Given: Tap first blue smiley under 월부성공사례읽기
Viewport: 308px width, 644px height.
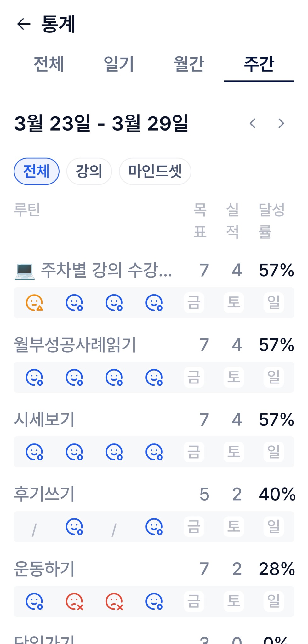Looking at the screenshot, I should tap(34, 378).
